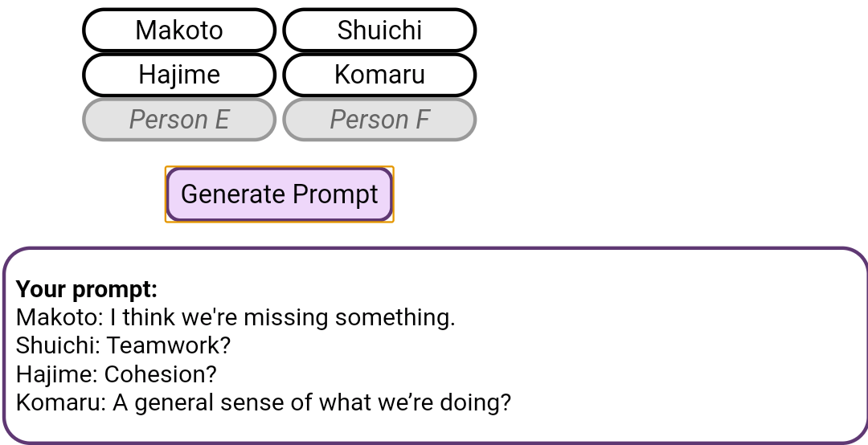Image resolution: width=868 pixels, height=445 pixels.
Task: Select the empty Person F field
Action: pyautogui.click(x=379, y=120)
